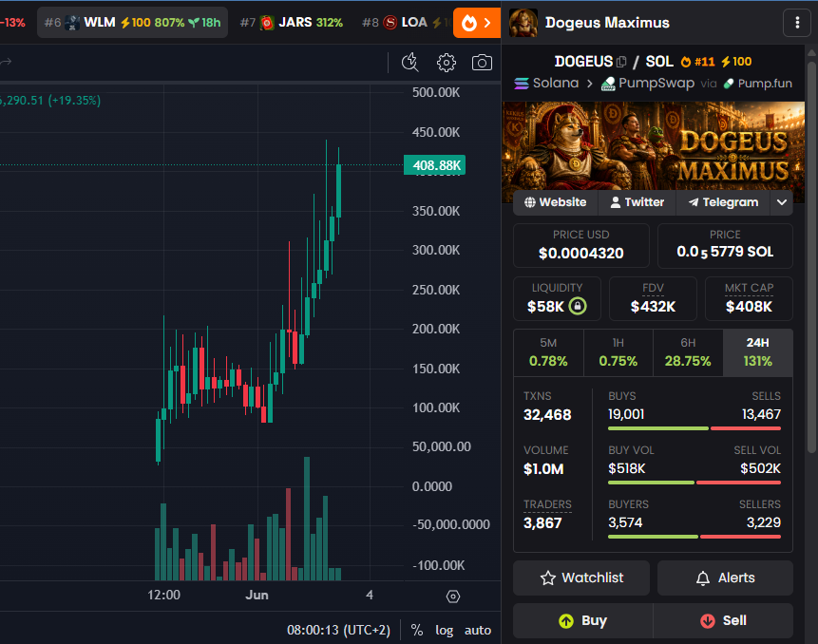Select the 6H timeframe tab
The image size is (818, 644).
[688, 352]
